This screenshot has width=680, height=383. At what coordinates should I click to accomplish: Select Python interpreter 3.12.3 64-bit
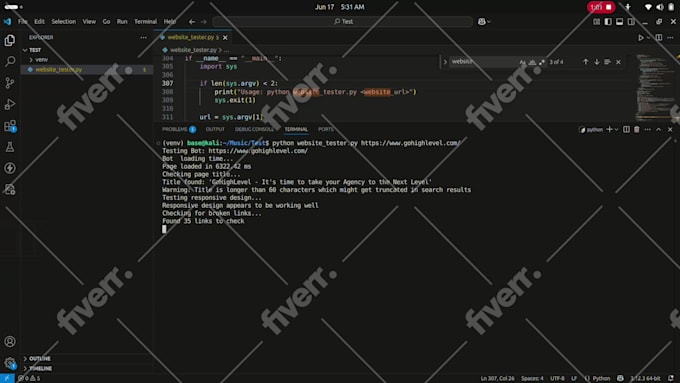coord(645,378)
